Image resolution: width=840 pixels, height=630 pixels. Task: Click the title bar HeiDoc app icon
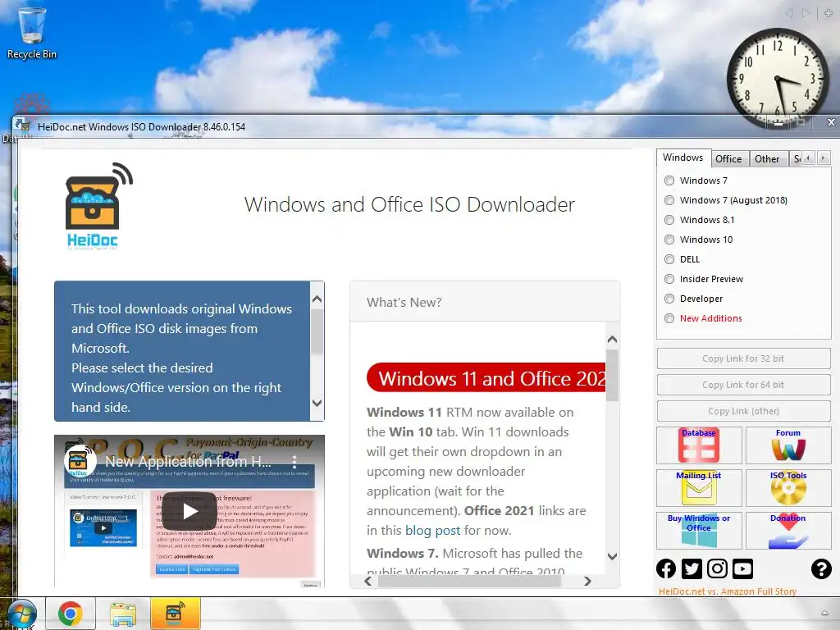pos(23,126)
